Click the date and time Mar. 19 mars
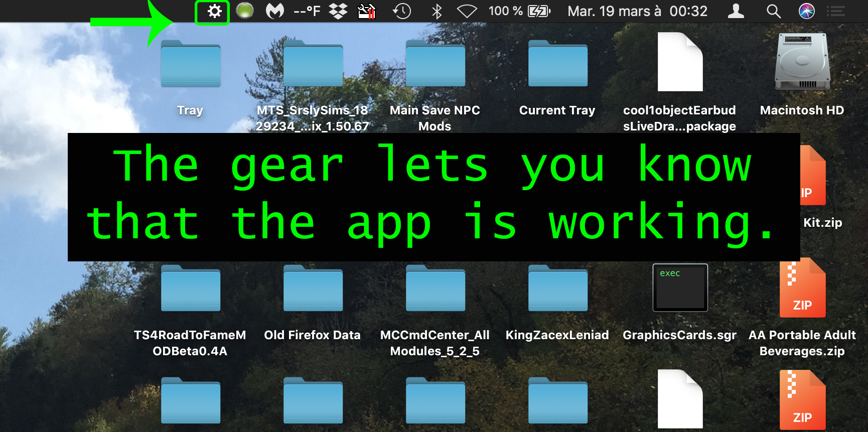The height and width of the screenshot is (432, 868). coord(637,11)
